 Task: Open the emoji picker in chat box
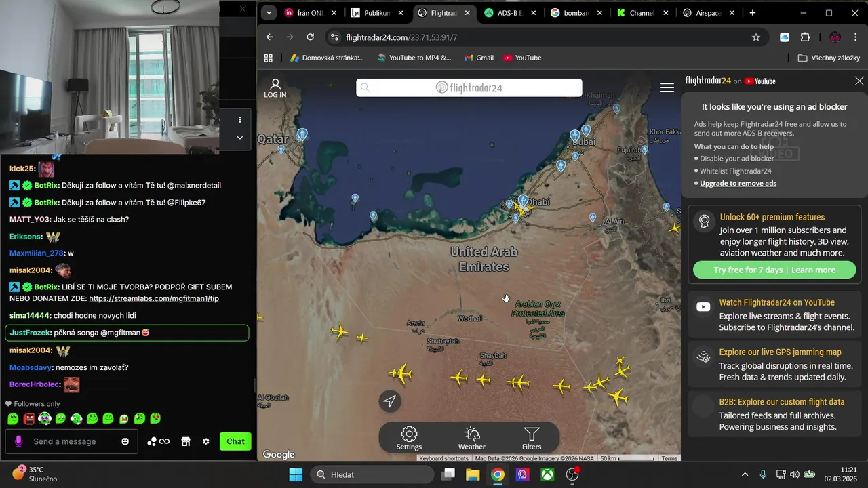pyautogui.click(x=125, y=441)
